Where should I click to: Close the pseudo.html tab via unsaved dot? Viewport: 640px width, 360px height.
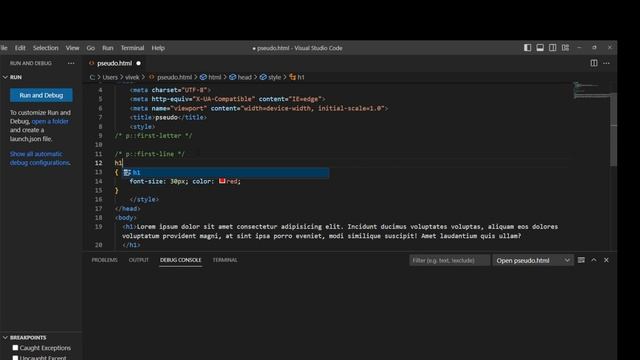138,63
